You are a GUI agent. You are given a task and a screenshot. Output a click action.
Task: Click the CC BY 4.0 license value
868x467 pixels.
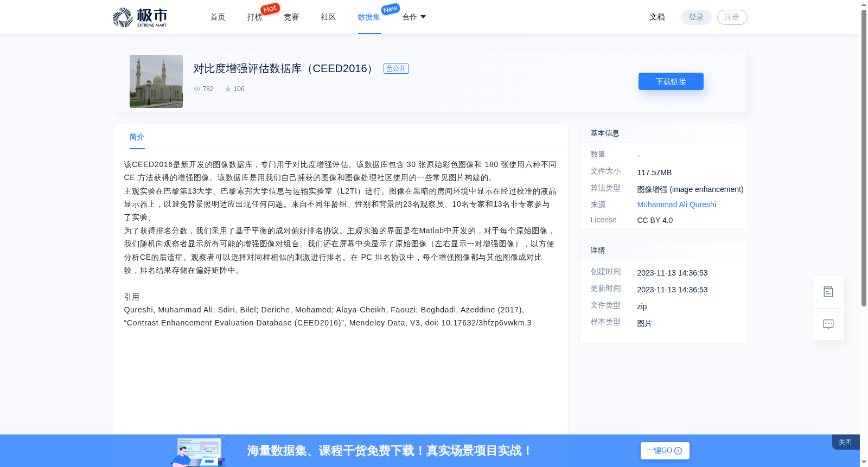tap(655, 220)
